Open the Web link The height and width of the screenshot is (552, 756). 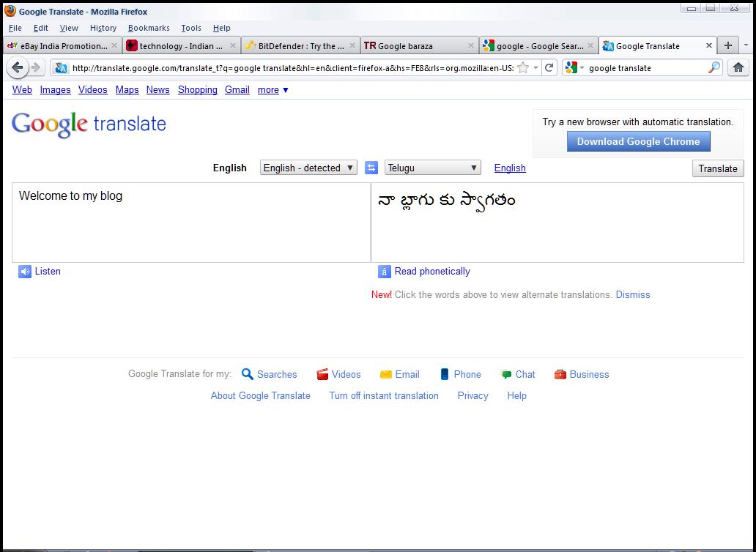[22, 89]
